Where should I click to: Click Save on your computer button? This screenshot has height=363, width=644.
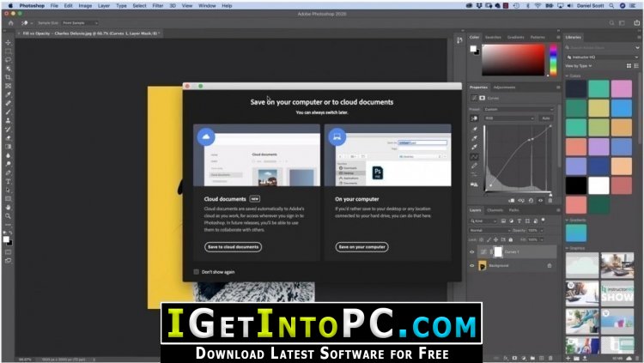point(361,247)
